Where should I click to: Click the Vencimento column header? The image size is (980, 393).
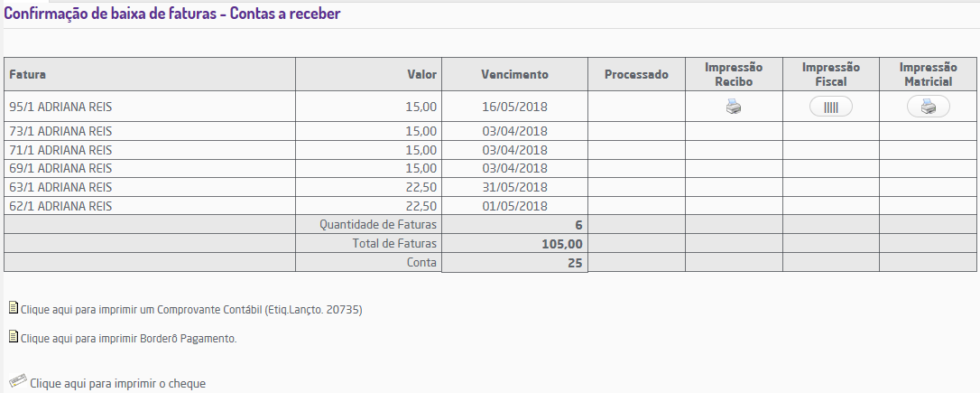514,74
